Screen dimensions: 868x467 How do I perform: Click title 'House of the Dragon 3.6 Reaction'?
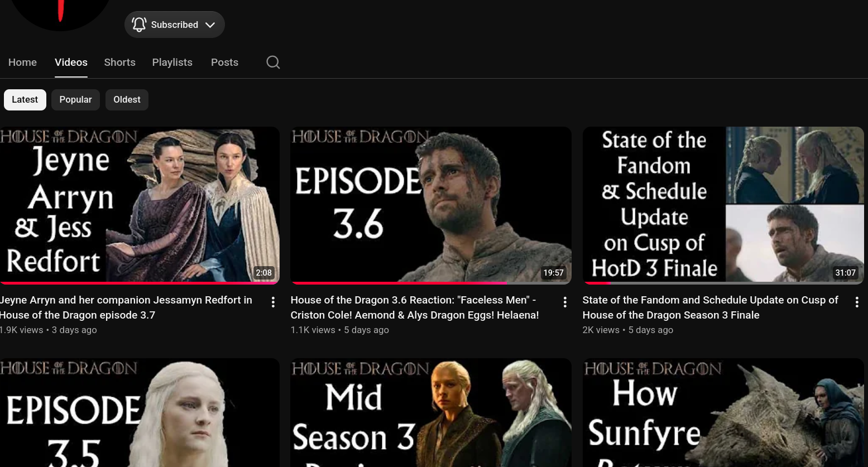pyautogui.click(x=415, y=307)
